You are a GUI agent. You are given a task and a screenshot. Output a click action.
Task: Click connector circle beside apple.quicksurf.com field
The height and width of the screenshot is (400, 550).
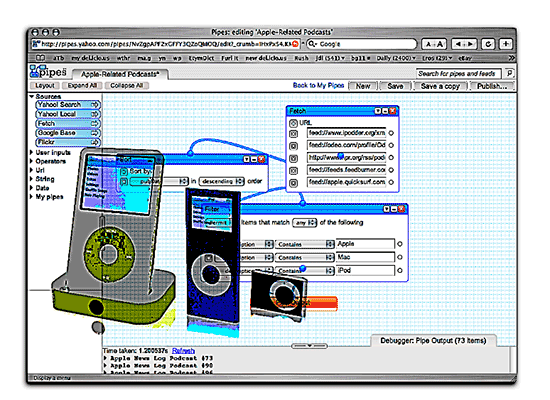click(x=391, y=182)
